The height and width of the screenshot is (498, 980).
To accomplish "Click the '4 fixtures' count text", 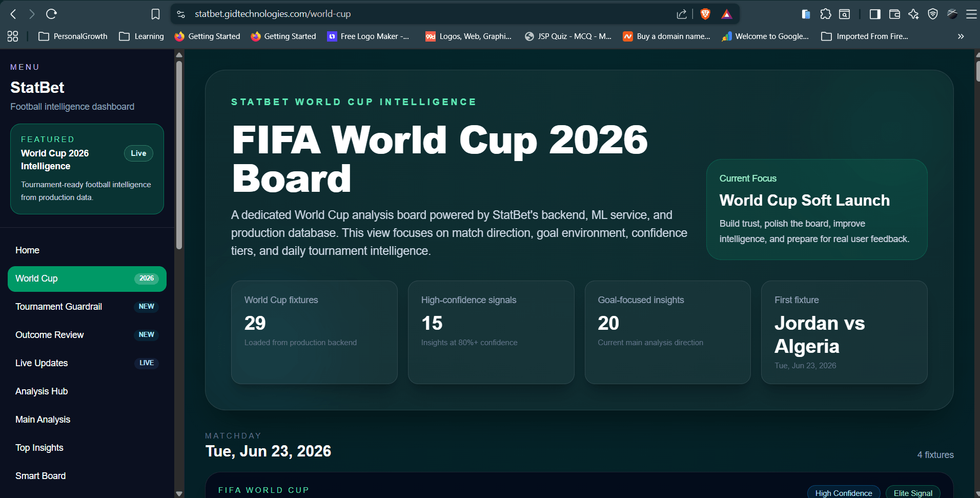I will [x=935, y=455].
